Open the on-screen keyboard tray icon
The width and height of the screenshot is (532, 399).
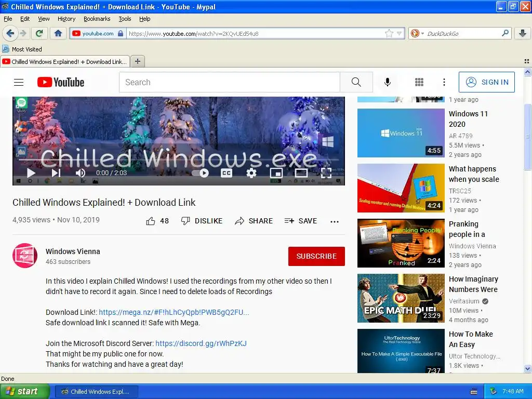click(474, 392)
